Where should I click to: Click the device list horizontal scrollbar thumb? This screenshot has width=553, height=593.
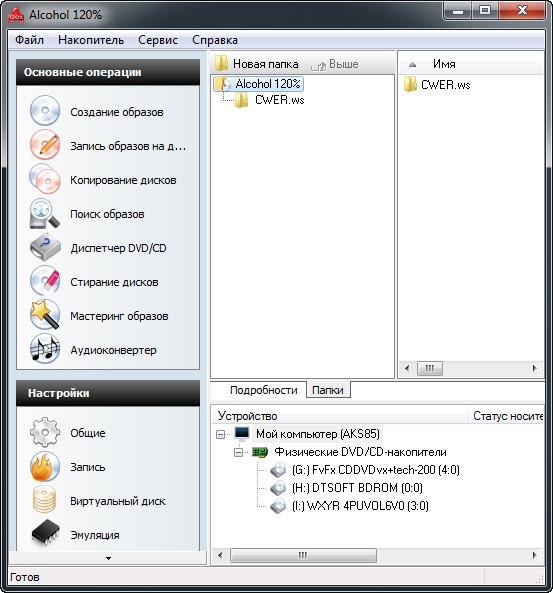tap(303, 556)
